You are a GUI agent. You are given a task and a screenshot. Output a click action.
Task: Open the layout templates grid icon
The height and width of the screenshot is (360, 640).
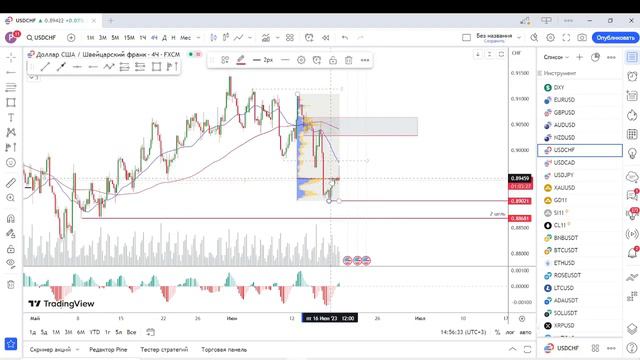coord(290,38)
